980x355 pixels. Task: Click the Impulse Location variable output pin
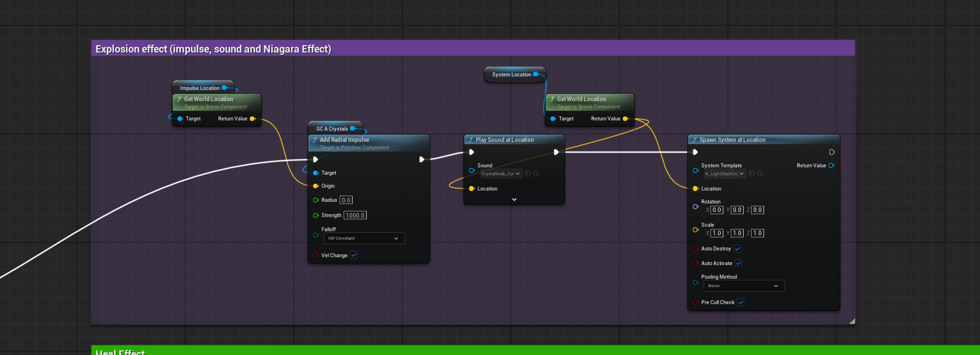click(224, 88)
